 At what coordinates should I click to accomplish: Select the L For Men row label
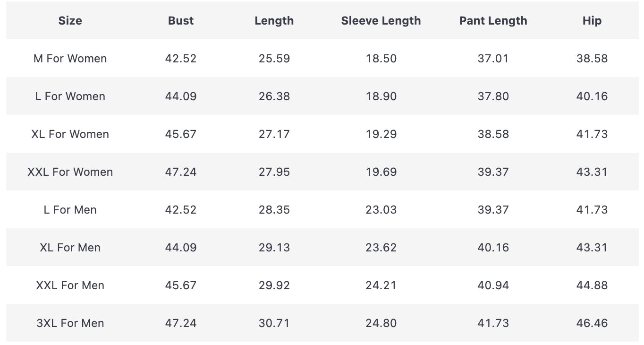[x=70, y=210]
